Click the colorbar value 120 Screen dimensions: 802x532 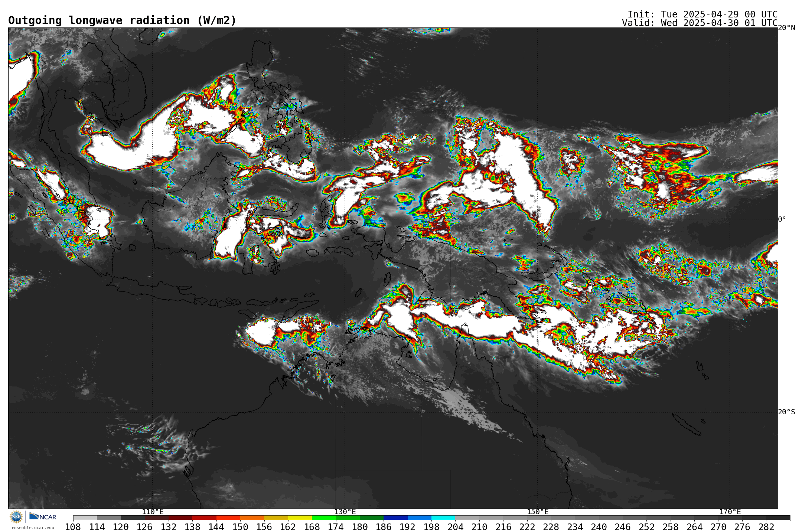[x=121, y=527]
